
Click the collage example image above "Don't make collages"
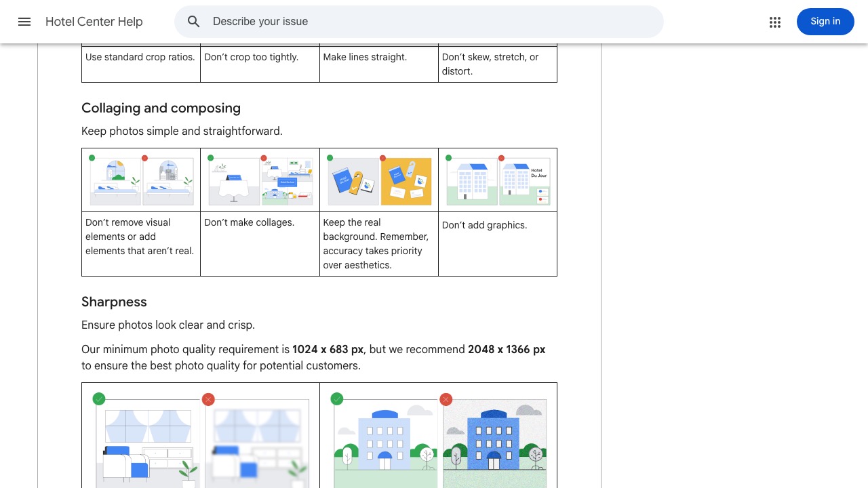(260, 180)
